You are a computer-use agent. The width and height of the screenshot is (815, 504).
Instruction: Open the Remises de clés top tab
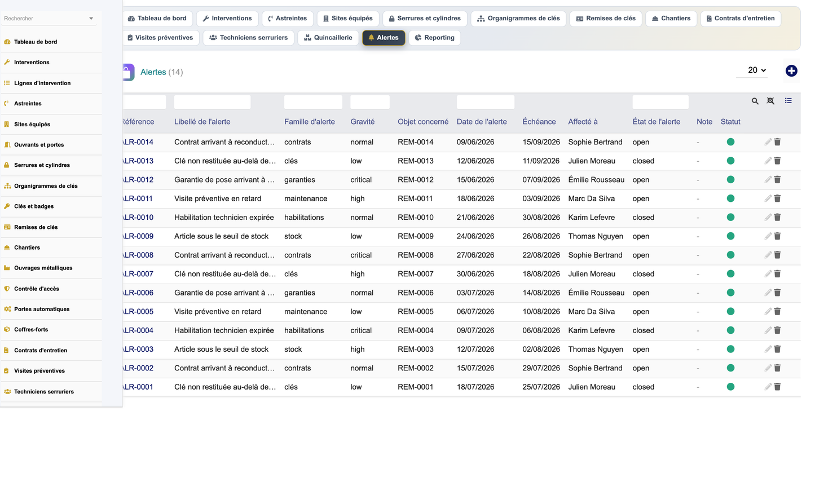[606, 19]
